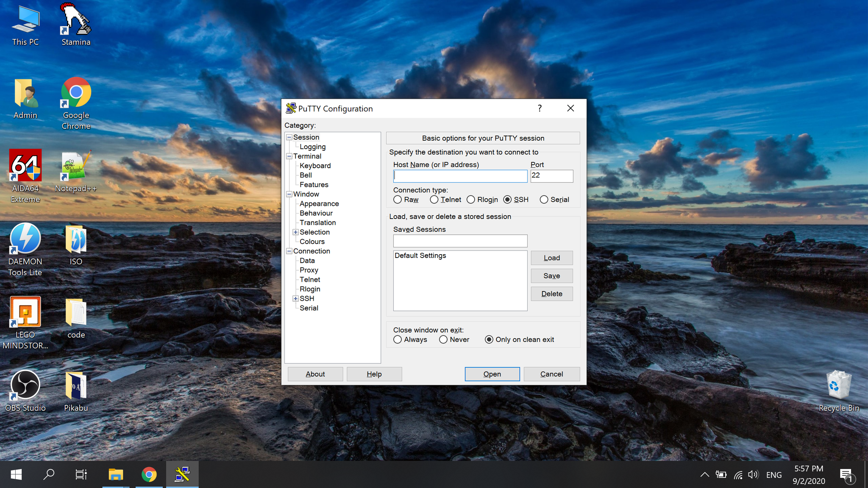Open the battery status tray icon
Screen dimensions: 868x488
(721, 474)
